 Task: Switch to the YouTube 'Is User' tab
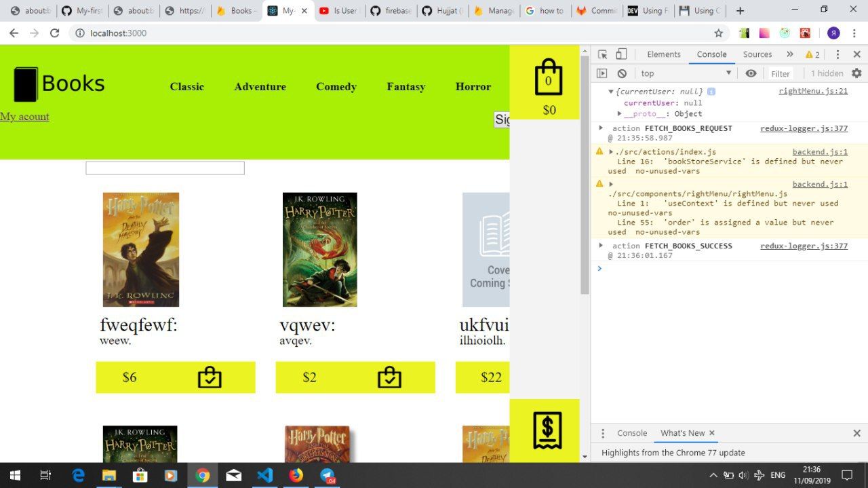tap(339, 11)
